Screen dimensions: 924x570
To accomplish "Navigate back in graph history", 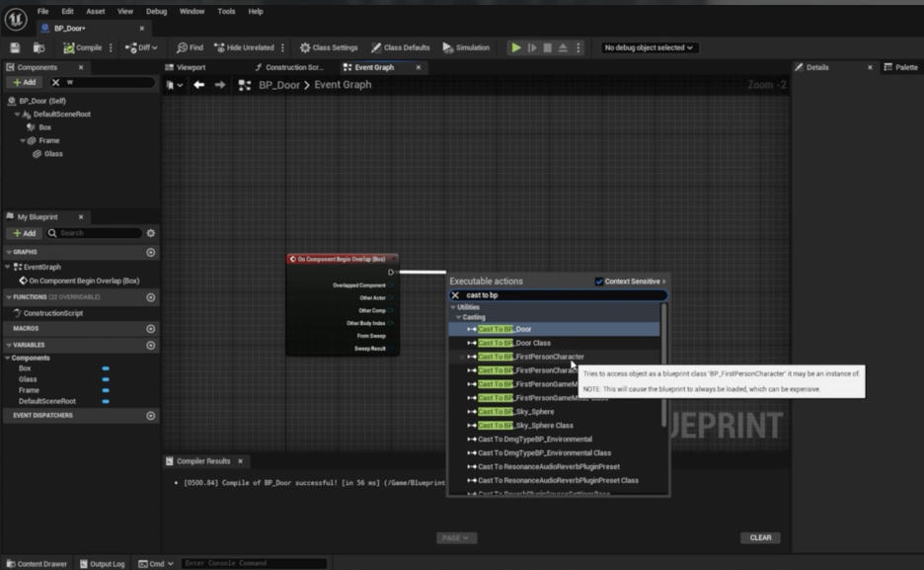I will 199,85.
